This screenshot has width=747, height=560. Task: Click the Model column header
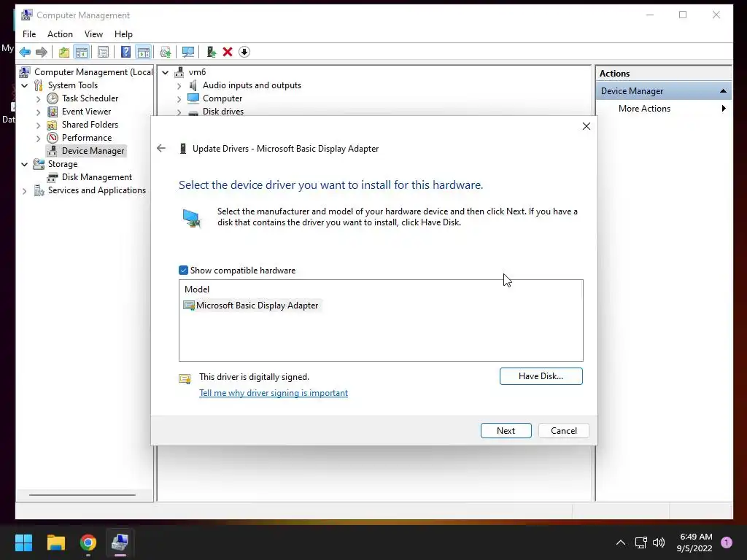coord(197,289)
